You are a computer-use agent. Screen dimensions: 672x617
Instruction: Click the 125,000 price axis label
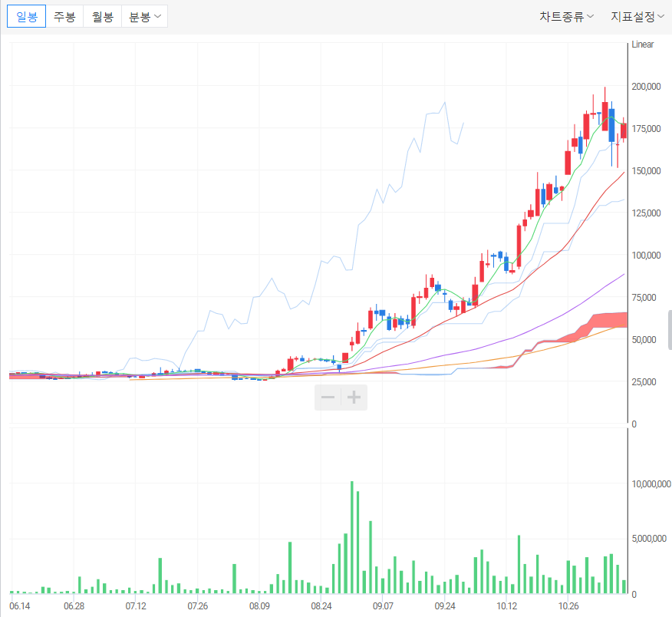646,213
